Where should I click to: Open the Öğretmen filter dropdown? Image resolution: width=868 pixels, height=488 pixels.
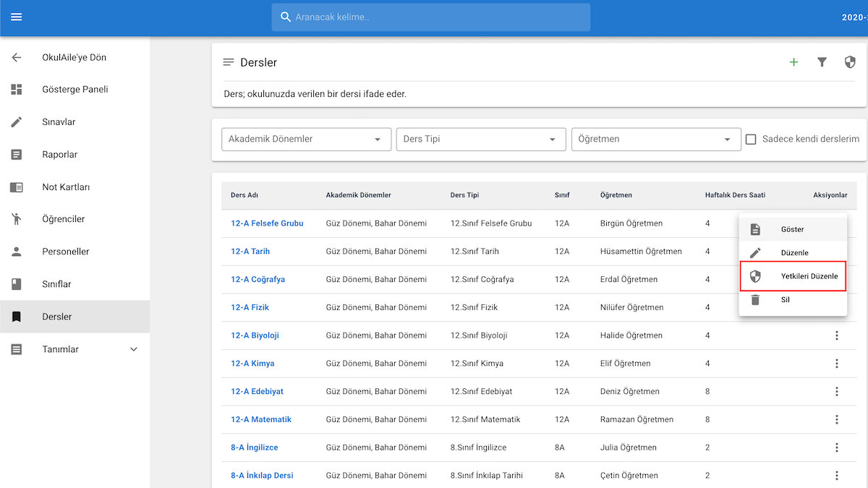656,140
